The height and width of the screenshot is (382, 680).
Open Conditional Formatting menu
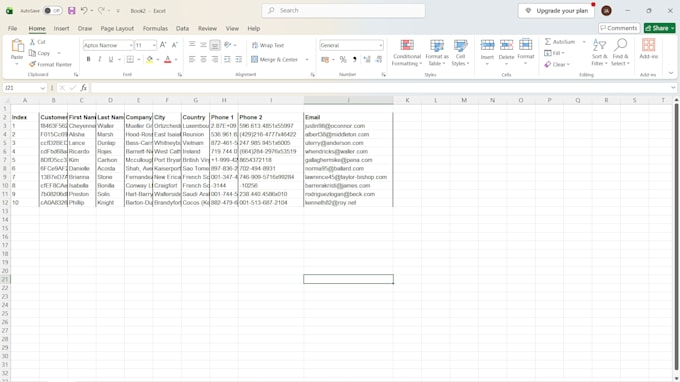[x=407, y=52]
